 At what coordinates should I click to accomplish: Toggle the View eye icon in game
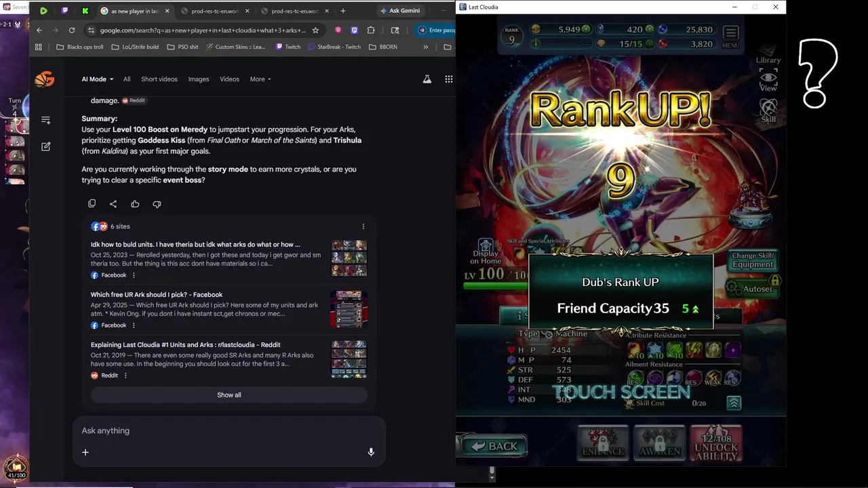click(x=768, y=80)
